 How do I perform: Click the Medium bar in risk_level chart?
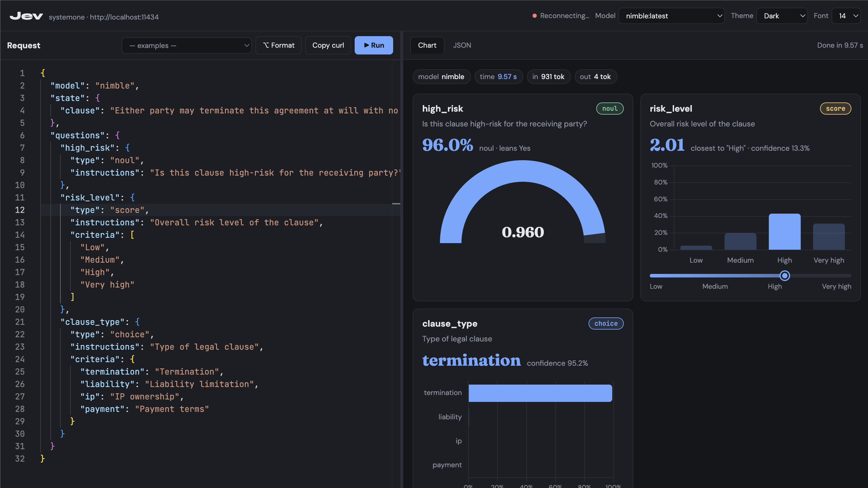coord(740,241)
